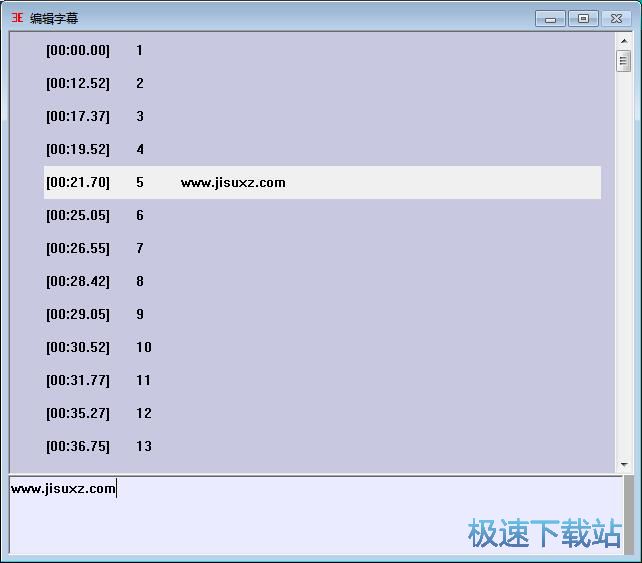Click the vertical scrollbar thumb
The height and width of the screenshot is (563, 642).
click(624, 61)
